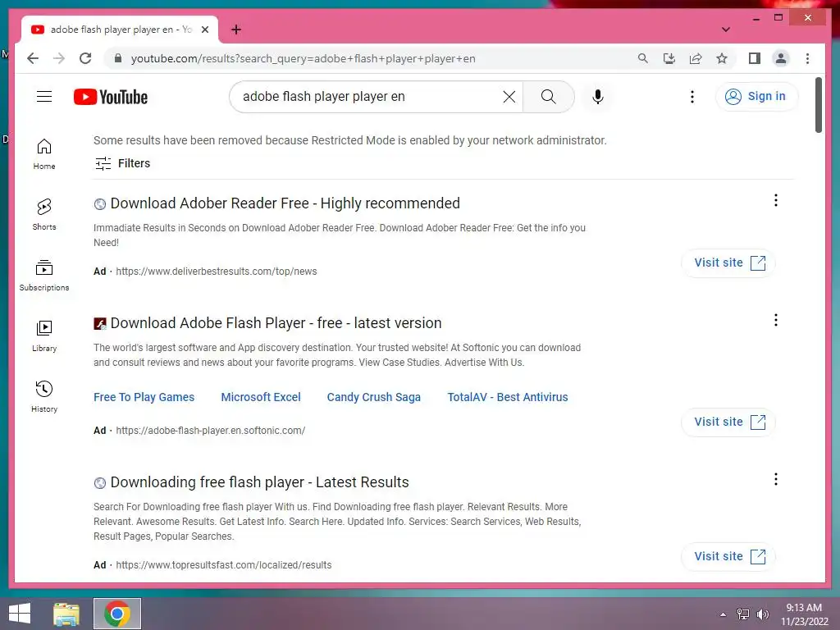Image resolution: width=840 pixels, height=630 pixels.
Task: Click the Chrome address bar URL
Action: point(304,58)
